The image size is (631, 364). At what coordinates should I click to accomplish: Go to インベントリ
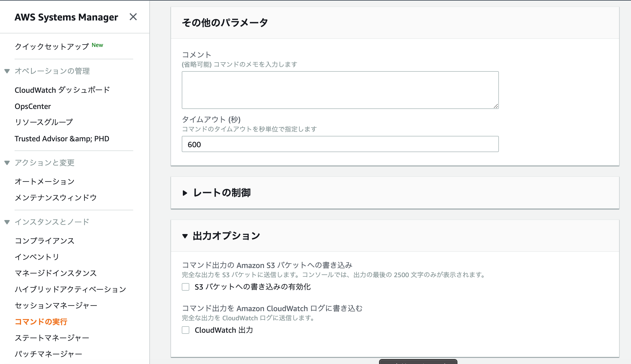tap(37, 257)
